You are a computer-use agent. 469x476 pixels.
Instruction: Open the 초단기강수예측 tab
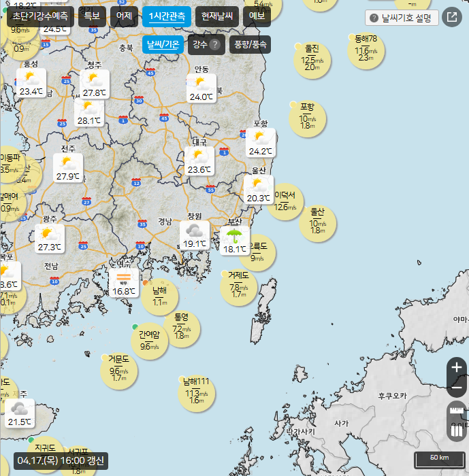(40, 16)
